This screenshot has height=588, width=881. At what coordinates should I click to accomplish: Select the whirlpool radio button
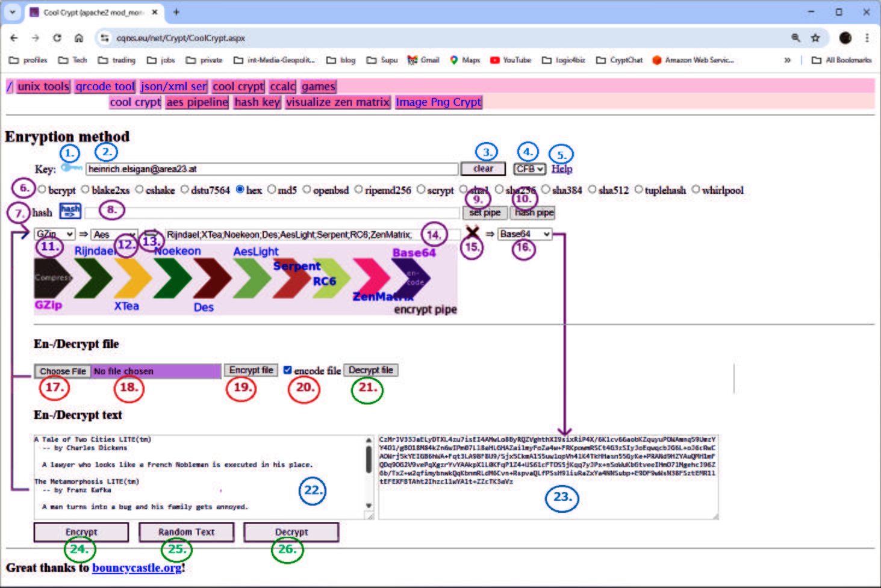(x=696, y=190)
